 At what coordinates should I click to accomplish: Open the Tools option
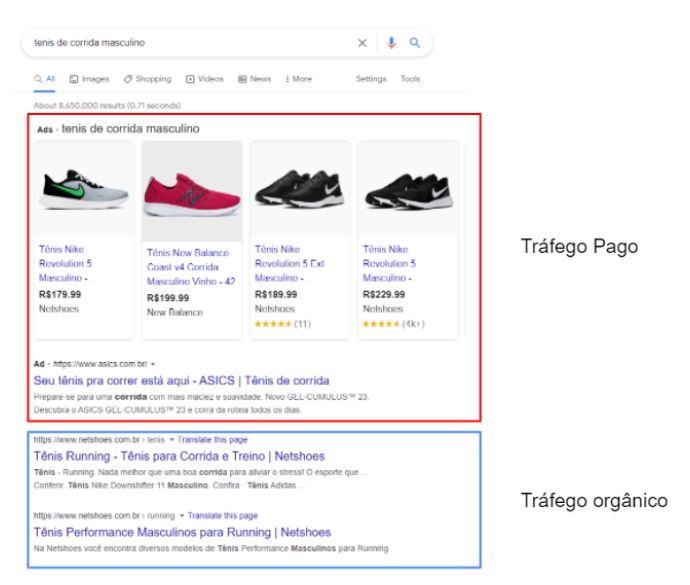pyautogui.click(x=410, y=79)
